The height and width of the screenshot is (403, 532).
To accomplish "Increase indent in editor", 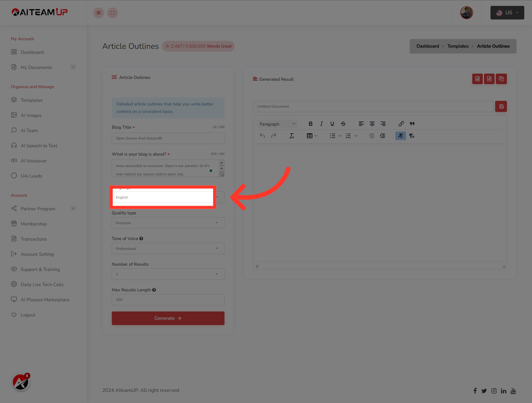I will [383, 136].
